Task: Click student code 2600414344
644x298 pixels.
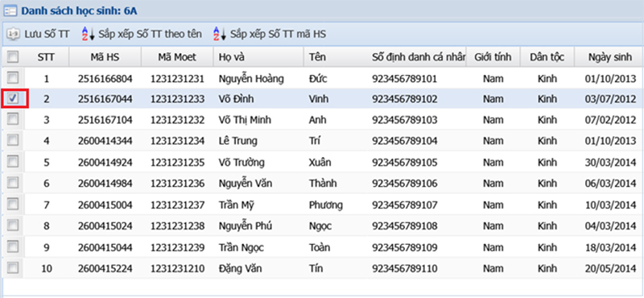Action: pyautogui.click(x=105, y=141)
